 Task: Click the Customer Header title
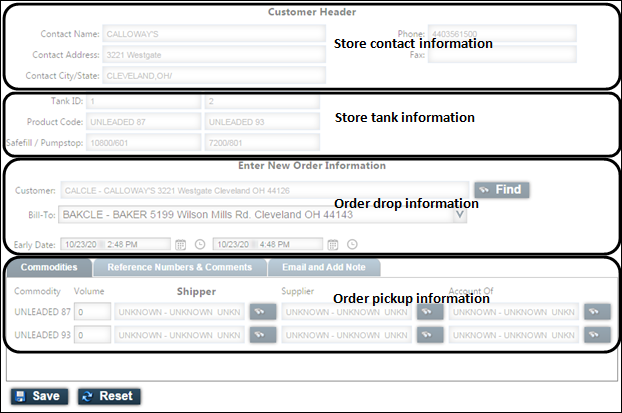(x=312, y=12)
